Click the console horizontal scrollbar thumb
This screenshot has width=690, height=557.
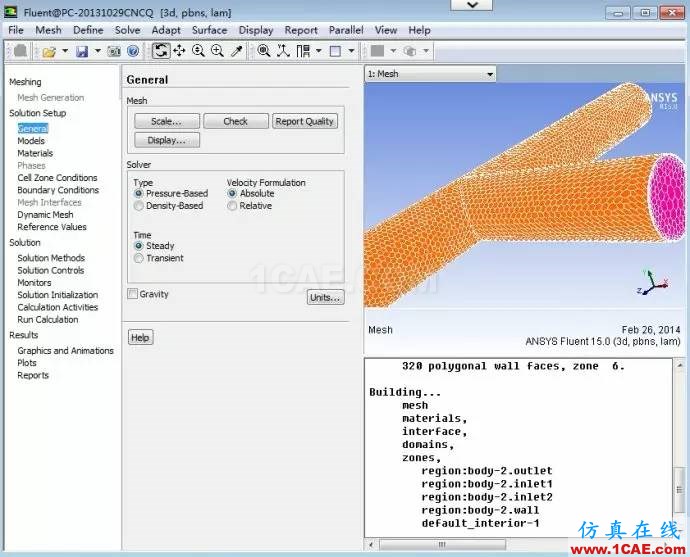pyautogui.click(x=442, y=545)
